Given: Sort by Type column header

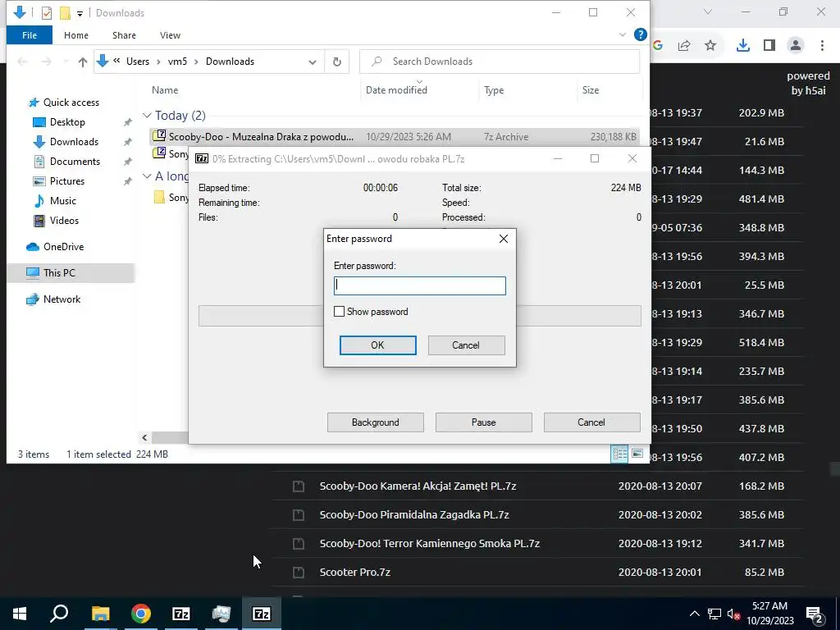Looking at the screenshot, I should 494,90.
